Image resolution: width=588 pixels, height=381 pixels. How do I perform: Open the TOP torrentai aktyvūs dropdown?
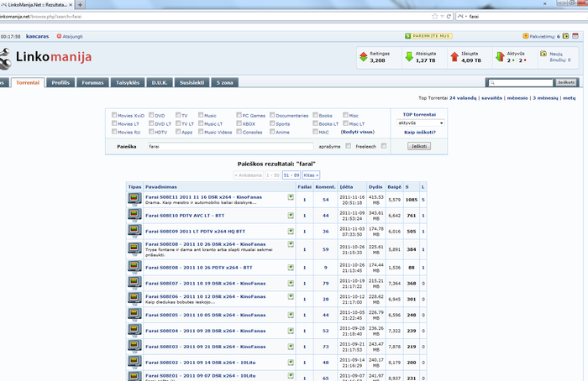pos(421,123)
